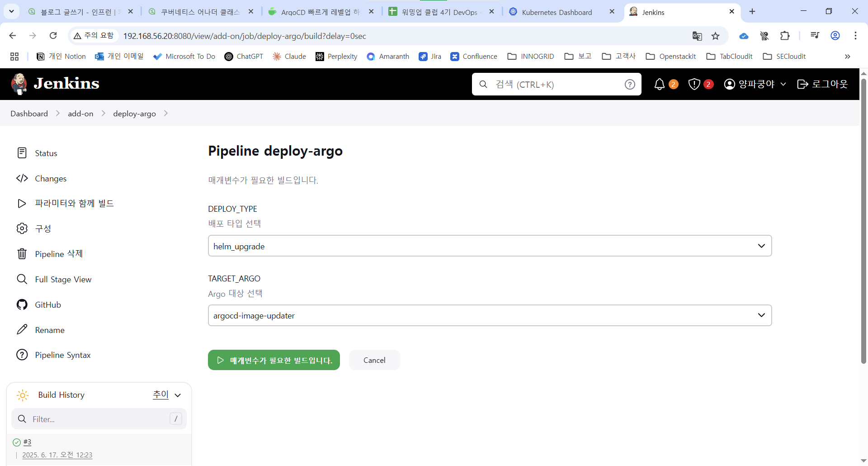This screenshot has height=466, width=868.
Task: Open 구성 settings in sidebar
Action: click(x=43, y=228)
